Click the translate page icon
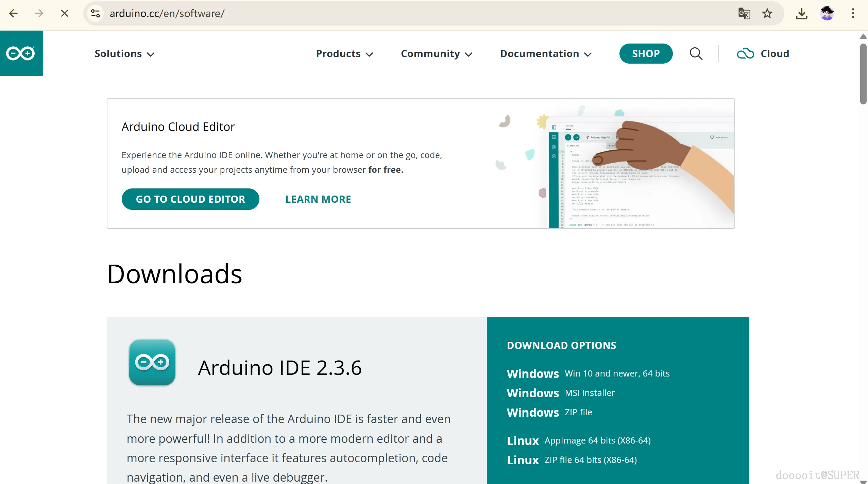868x484 pixels. pos(744,14)
